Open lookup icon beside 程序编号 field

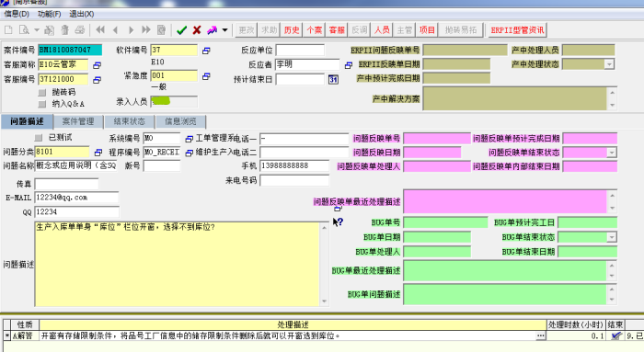(189, 153)
